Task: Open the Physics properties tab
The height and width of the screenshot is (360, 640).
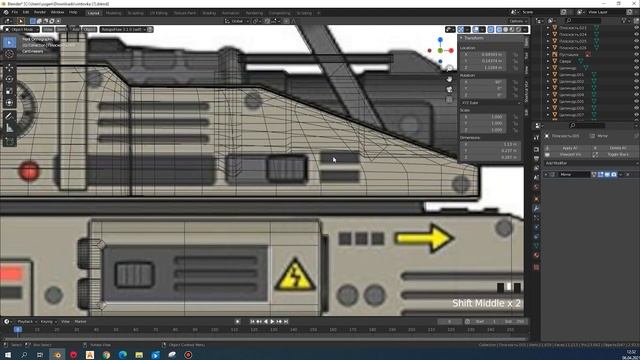Action: (536, 227)
